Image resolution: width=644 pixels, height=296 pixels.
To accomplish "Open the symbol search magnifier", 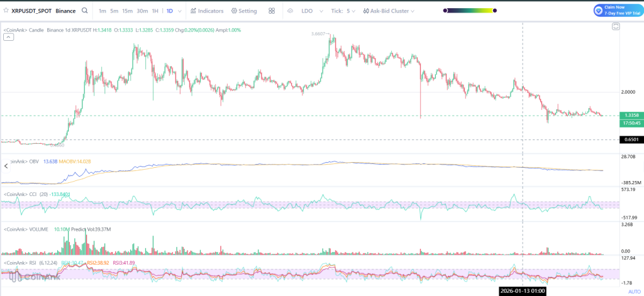I will point(84,11).
